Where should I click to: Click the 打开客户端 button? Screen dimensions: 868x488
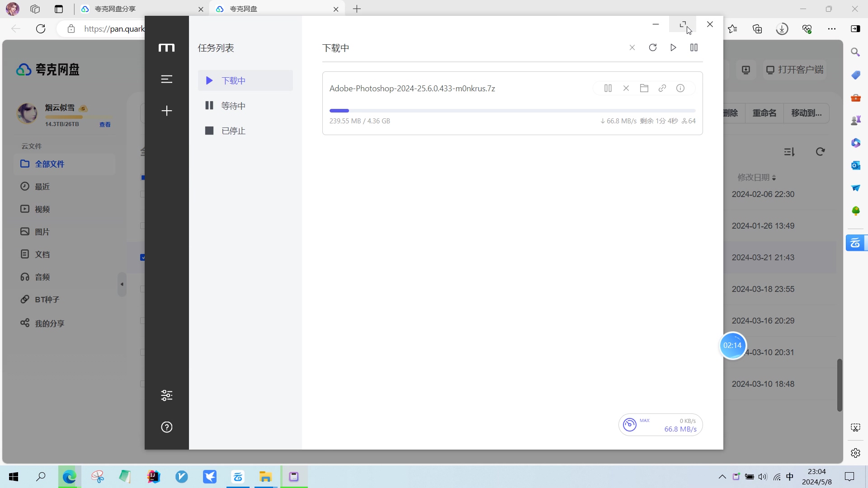pyautogui.click(x=794, y=70)
